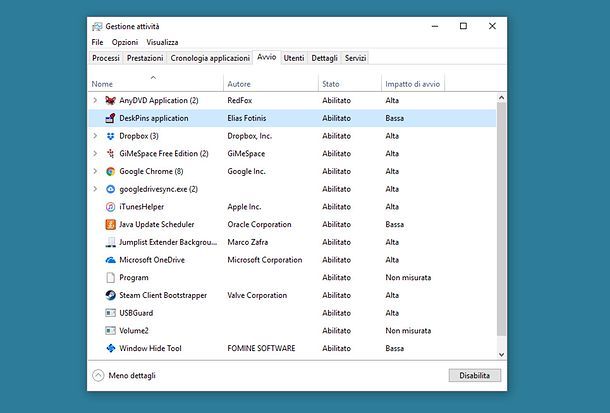This screenshot has width=610, height=413.
Task: Click the iTunesHelper music note icon
Action: click(x=110, y=207)
